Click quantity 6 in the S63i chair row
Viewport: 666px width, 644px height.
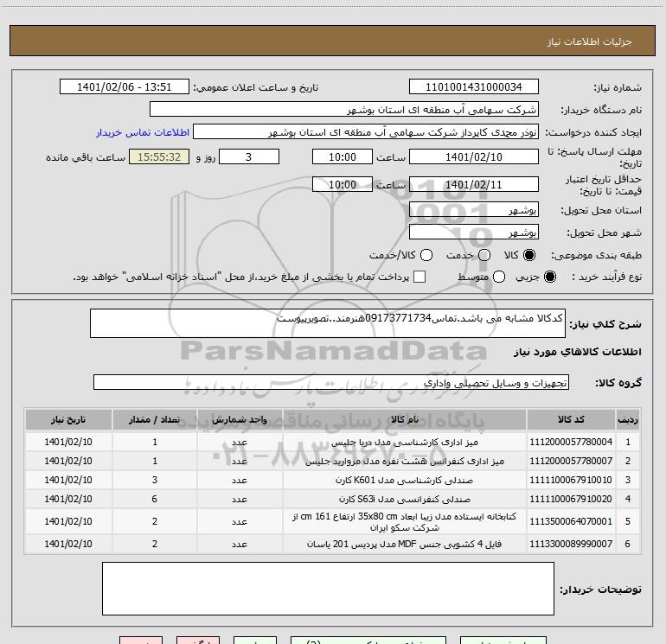(155, 500)
